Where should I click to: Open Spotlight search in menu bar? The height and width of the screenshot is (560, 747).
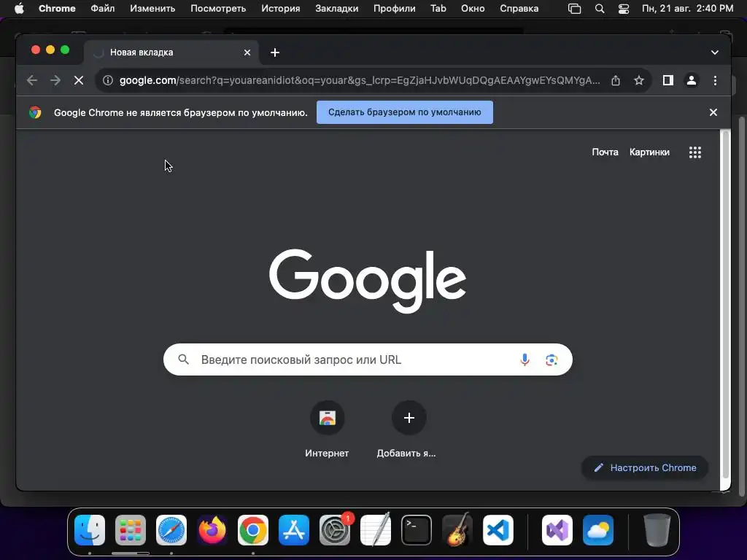click(x=600, y=9)
